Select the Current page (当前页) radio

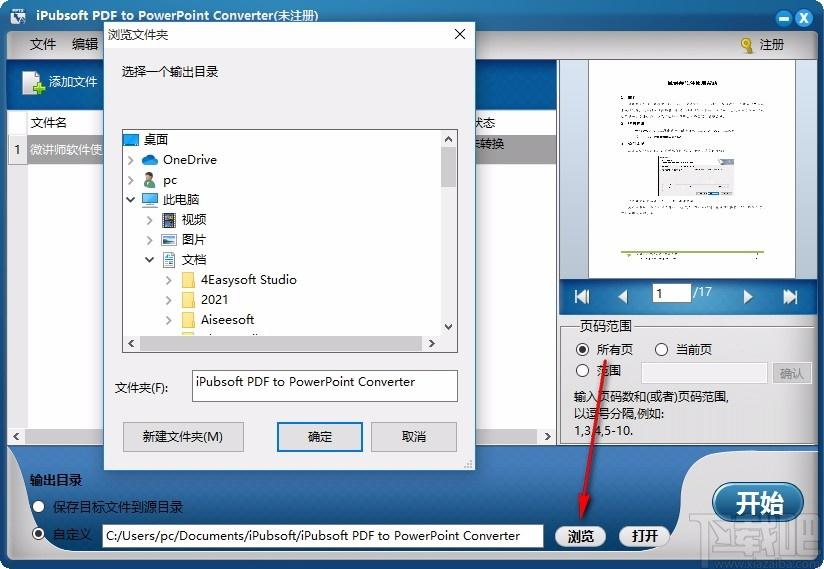tap(661, 349)
